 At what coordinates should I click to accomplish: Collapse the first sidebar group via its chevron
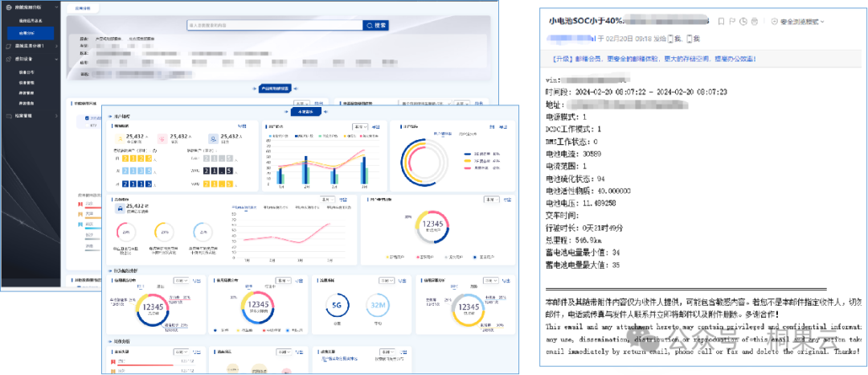(56, 8)
